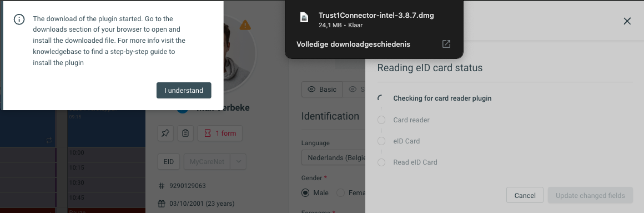Select the Female gender radio button
Screen dimensions: 644x213
(340, 192)
